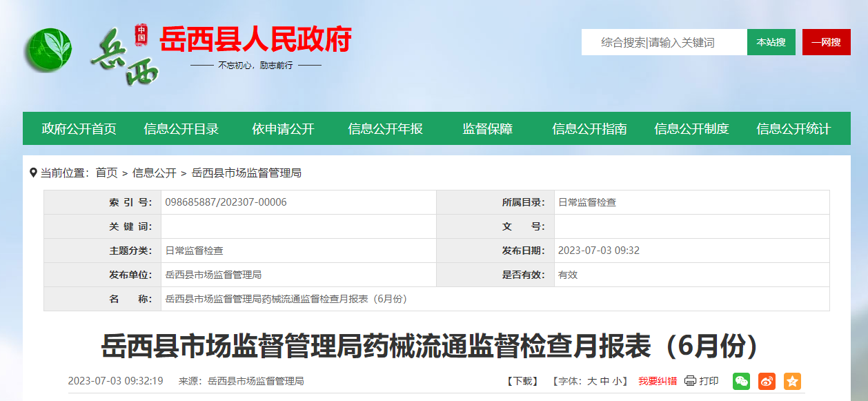Viewport: 868px width, 401px height.
Task: Open 政府公开首页 menu item
Action: pos(79,128)
